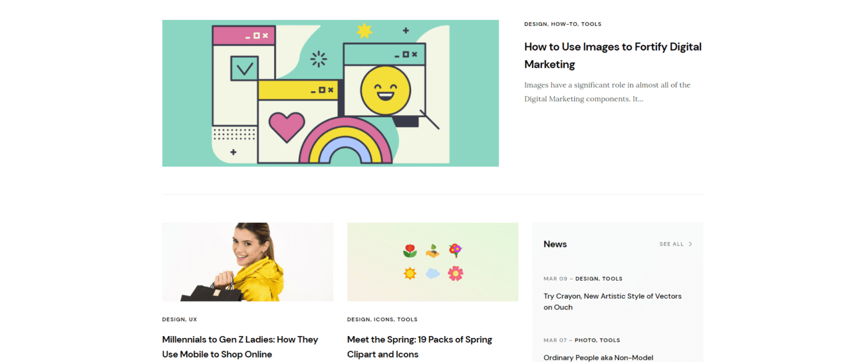Click the smiley face in the featured illustration
The width and height of the screenshot is (868, 362).
pos(385,91)
